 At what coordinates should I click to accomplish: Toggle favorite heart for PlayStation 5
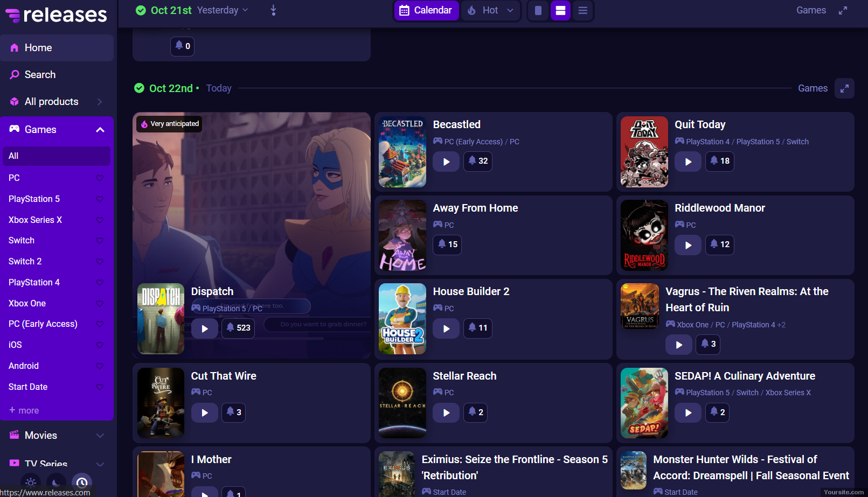point(100,199)
